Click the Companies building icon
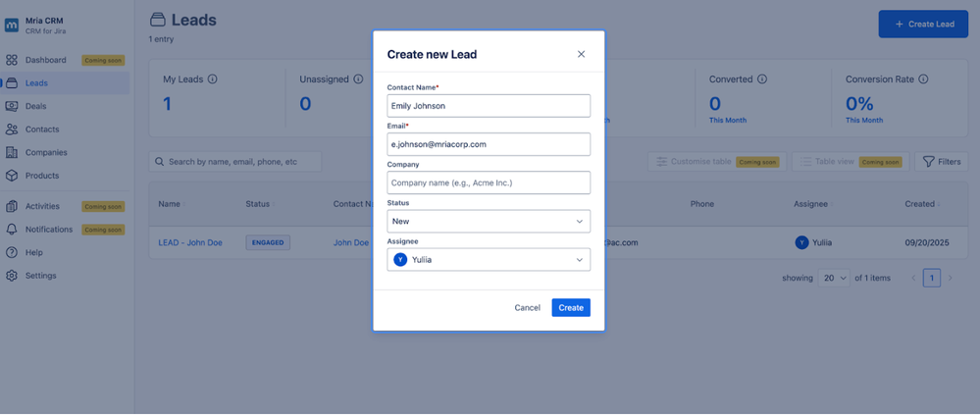 pos(12,153)
